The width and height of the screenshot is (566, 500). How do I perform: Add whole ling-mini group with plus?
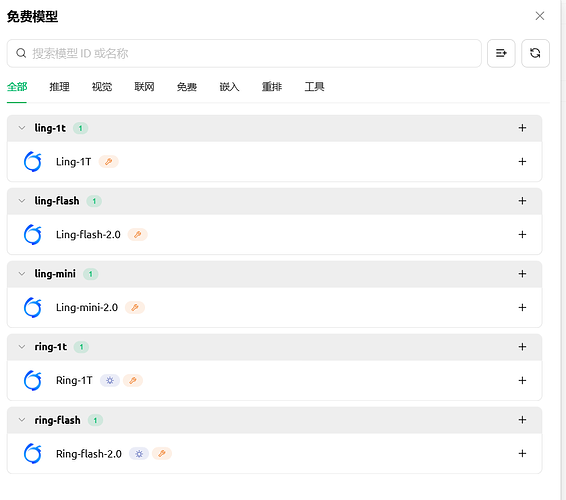[522, 274]
